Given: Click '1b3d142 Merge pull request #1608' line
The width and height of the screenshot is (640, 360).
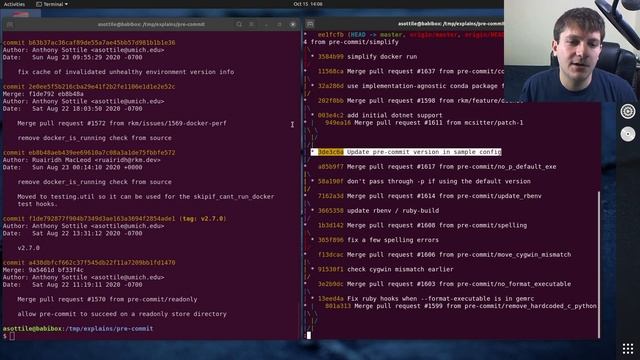Looking at the screenshot, I should (x=422, y=226).
